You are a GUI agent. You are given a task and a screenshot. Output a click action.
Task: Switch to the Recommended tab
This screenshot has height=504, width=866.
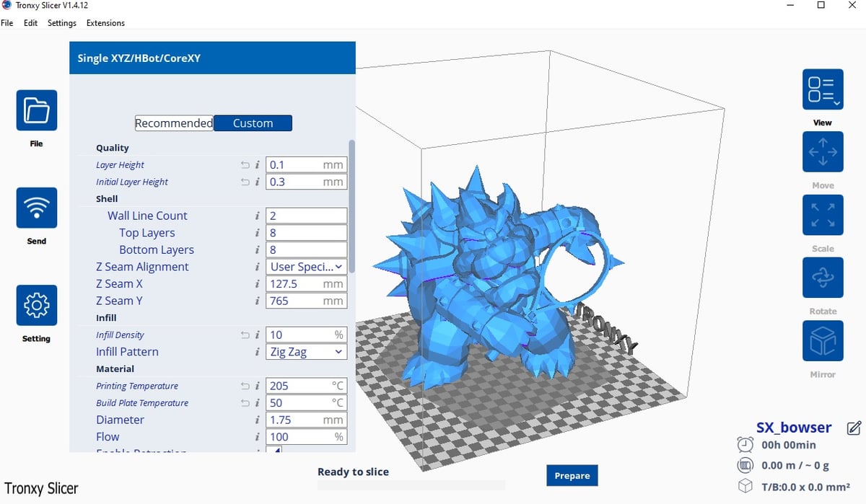pyautogui.click(x=174, y=123)
